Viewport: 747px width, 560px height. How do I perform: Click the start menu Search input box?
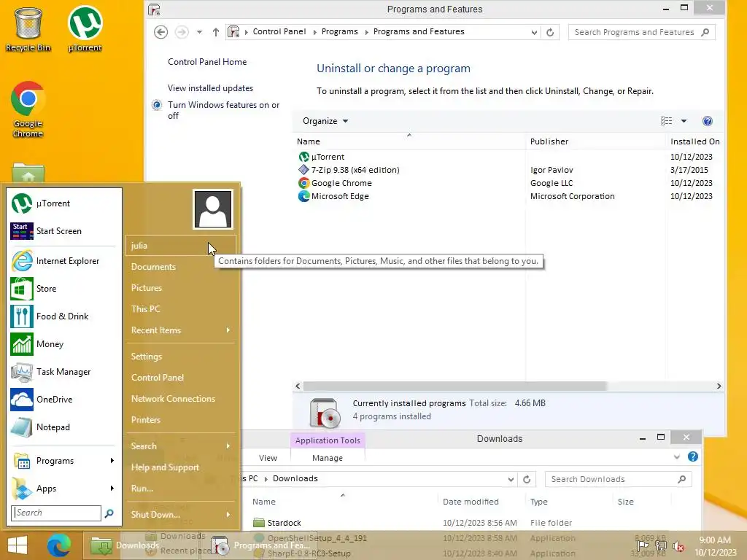click(x=56, y=513)
